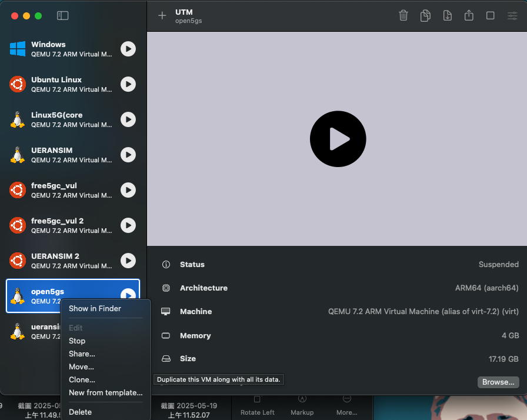Select the Ubuntu Linux VM name text
This screenshot has width=527, height=420.
point(56,79)
